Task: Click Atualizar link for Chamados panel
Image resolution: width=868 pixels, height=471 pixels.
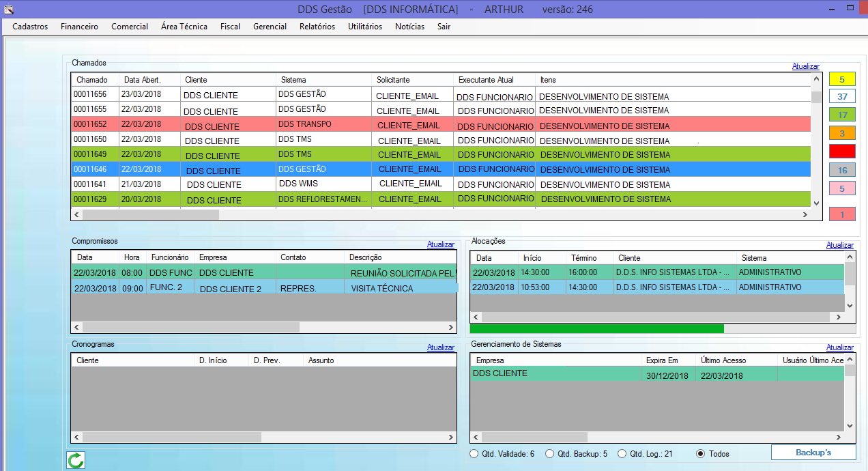Action: click(x=805, y=66)
